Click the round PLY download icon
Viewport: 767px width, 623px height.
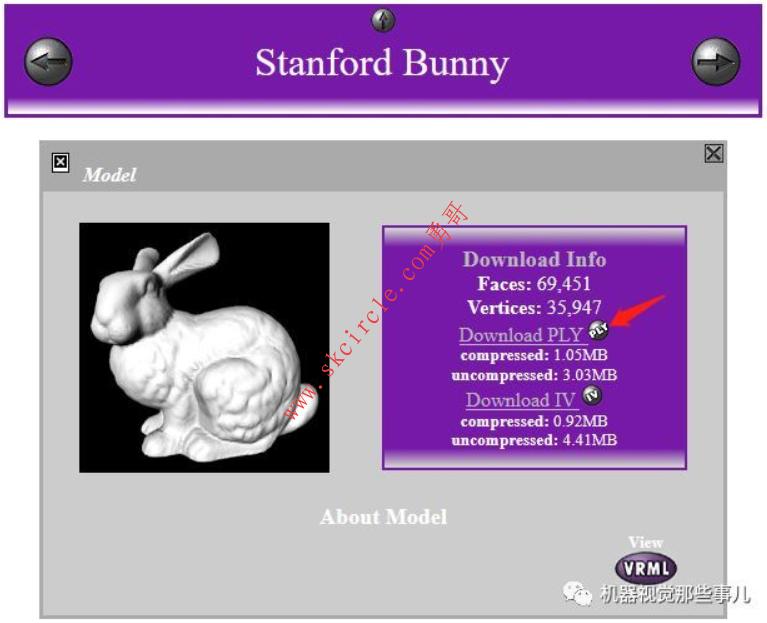tap(598, 331)
